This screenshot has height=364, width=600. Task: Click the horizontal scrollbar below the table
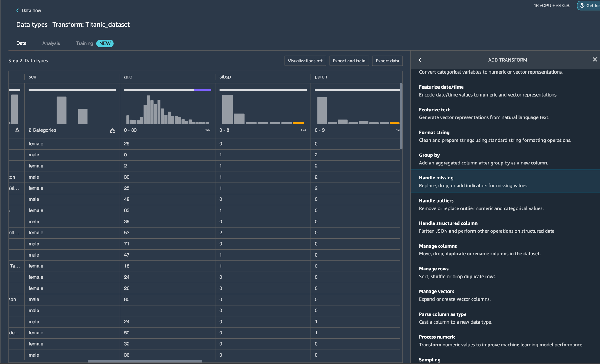(145, 361)
